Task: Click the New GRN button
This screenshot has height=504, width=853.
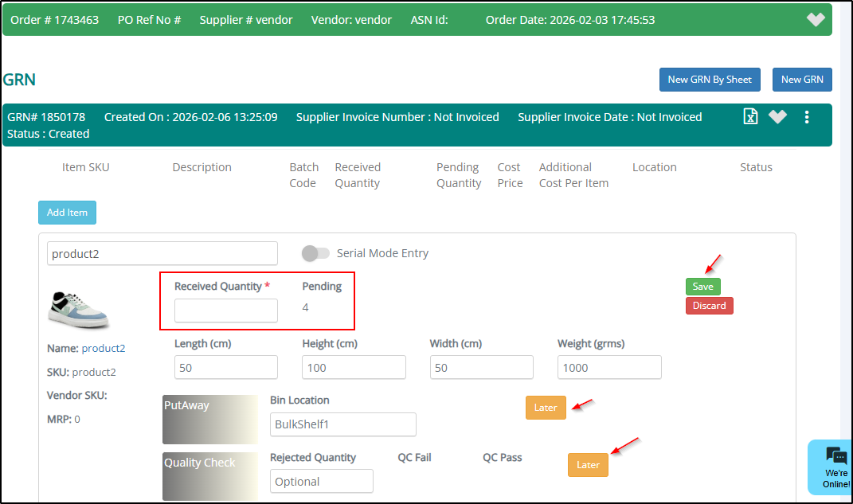Action: pyautogui.click(x=802, y=80)
